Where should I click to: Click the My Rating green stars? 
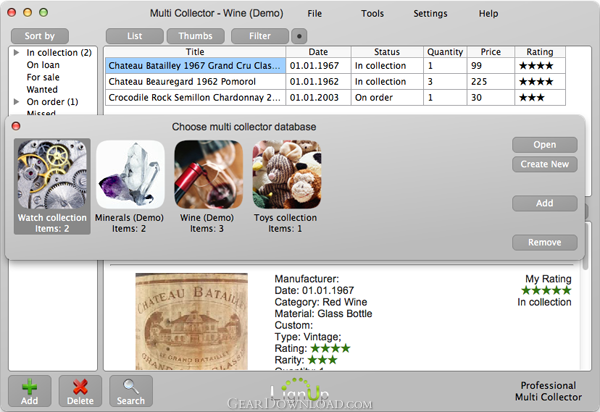click(x=546, y=290)
